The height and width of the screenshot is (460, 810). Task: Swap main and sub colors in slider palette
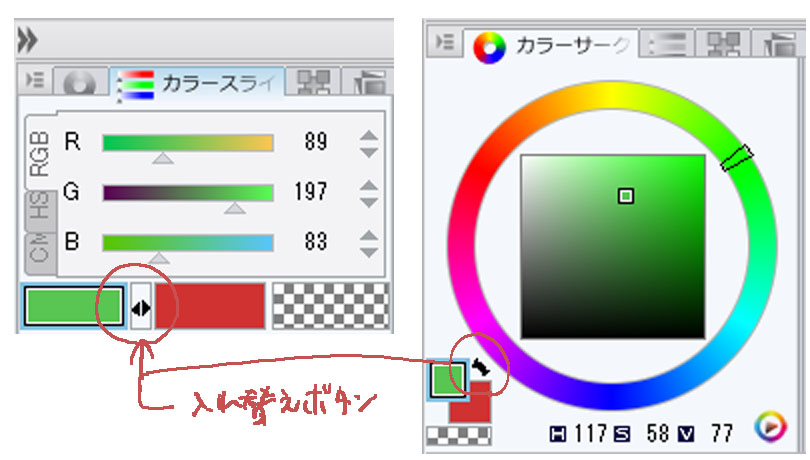tap(141, 306)
